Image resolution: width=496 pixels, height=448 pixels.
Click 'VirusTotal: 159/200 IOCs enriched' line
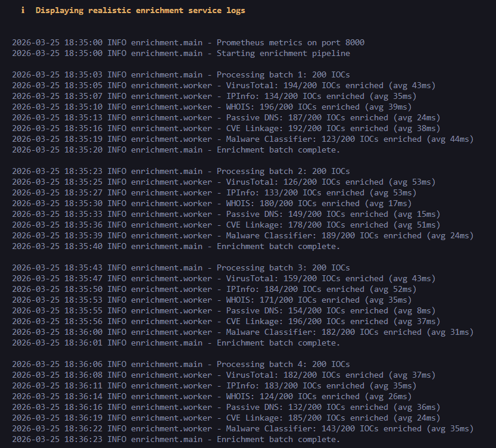coord(224,278)
